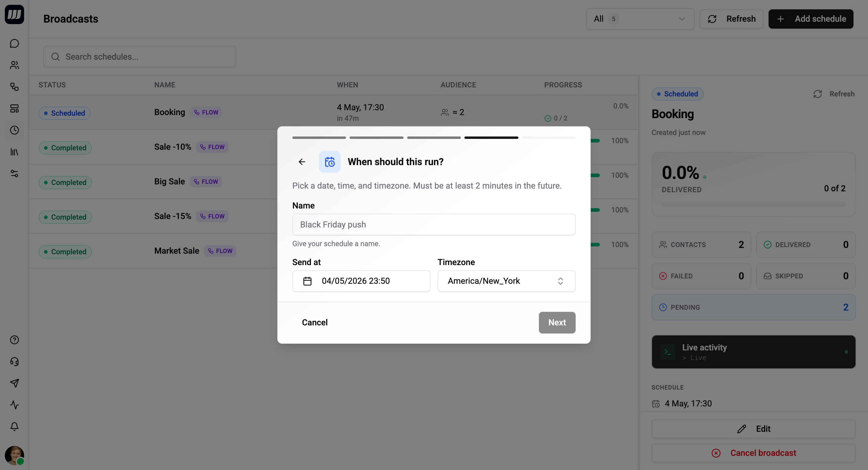Viewport: 868px width, 470px height.
Task: Click the search magnifier icon
Action: tap(55, 57)
